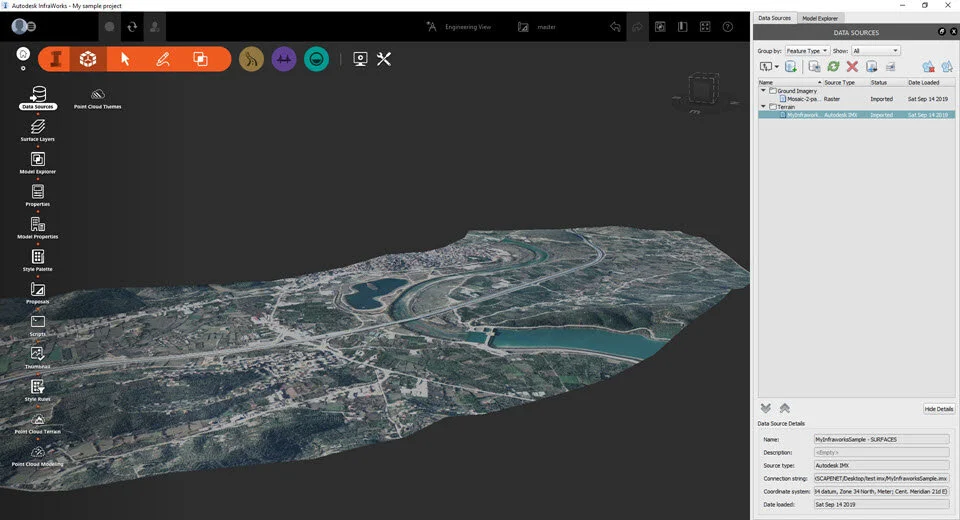
Task: Click the Date loaded field
Action: click(881, 505)
